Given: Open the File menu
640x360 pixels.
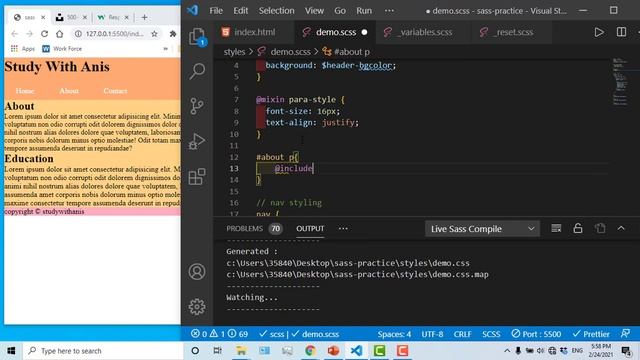Looking at the screenshot, I should 216,11.
